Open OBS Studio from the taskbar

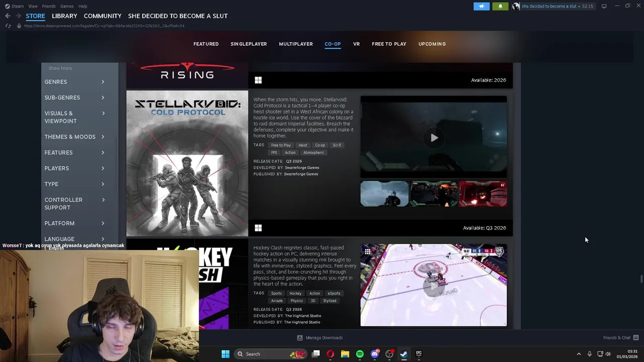coord(389,354)
